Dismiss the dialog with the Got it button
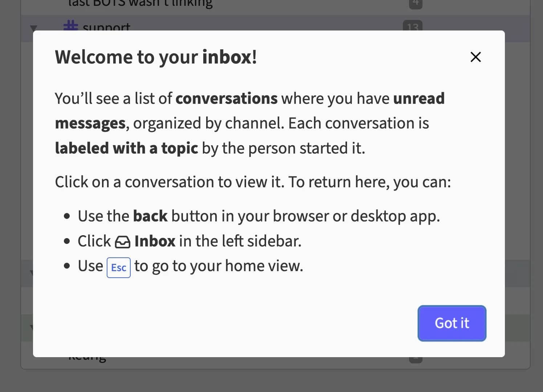The image size is (543, 392). [x=452, y=323]
